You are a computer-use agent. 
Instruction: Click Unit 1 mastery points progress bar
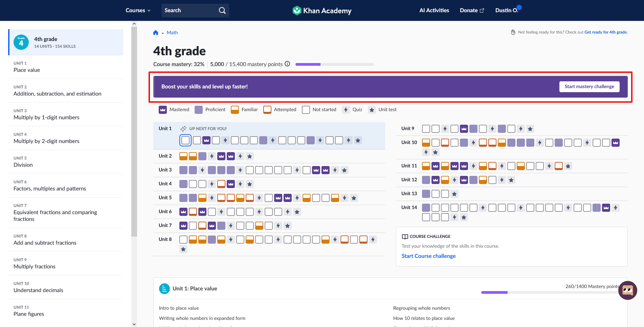coord(550,292)
